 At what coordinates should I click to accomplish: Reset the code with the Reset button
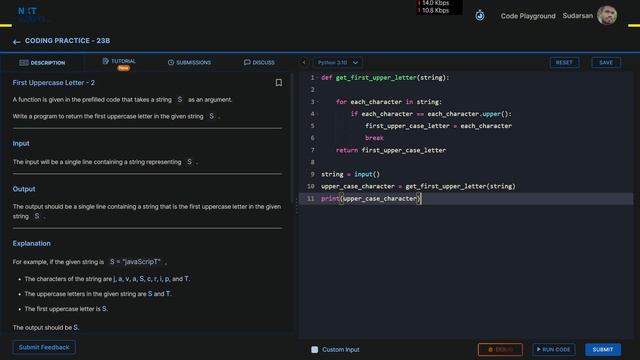click(x=564, y=62)
